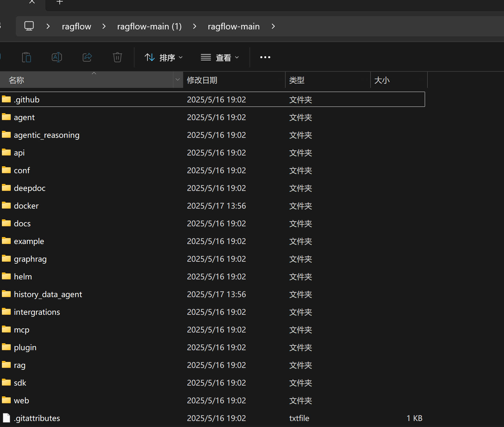This screenshot has width=504, height=427.
Task: Open the three-dot more options menu
Action: (265, 57)
